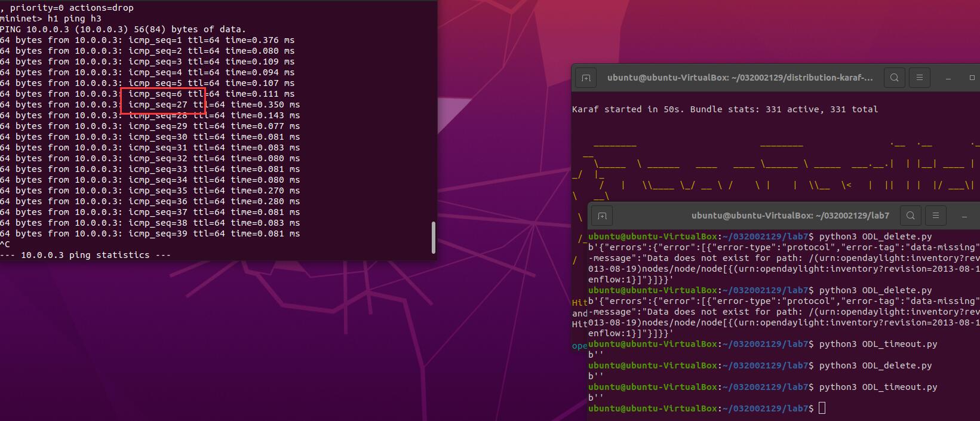Click the icmp_seq=3 ping reply line

(147, 62)
